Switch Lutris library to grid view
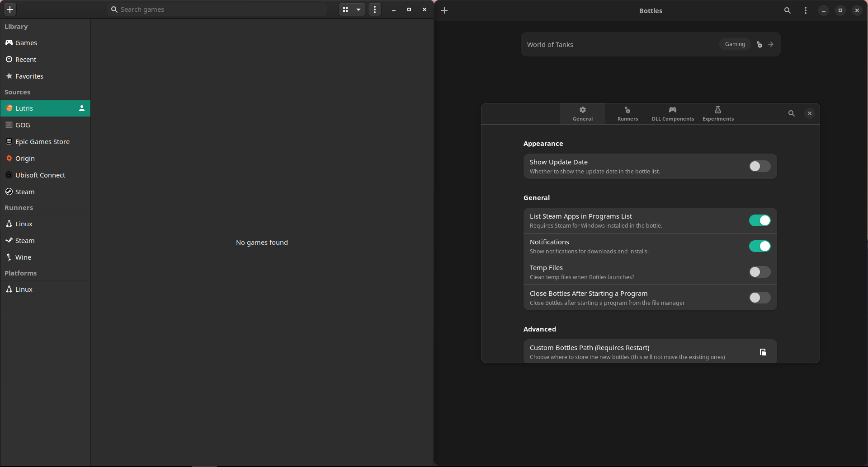Viewport: 868px width, 467px height. tap(345, 9)
